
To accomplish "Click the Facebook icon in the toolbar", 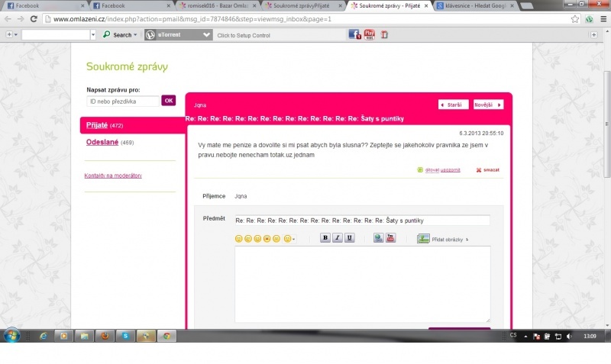I will point(354,34).
